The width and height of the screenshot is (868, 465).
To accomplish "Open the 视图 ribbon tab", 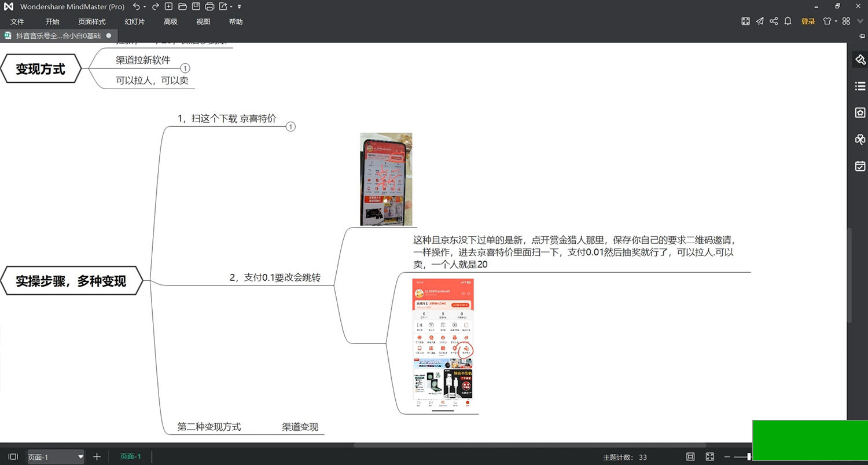I will pos(203,21).
